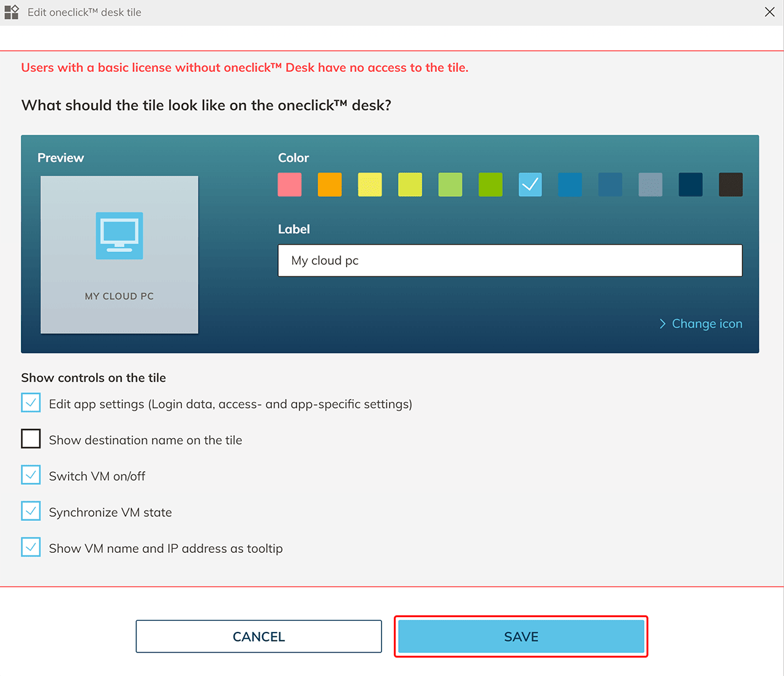The width and height of the screenshot is (784, 676).
Task: Click the monitor icon in tile preview
Action: [x=119, y=235]
